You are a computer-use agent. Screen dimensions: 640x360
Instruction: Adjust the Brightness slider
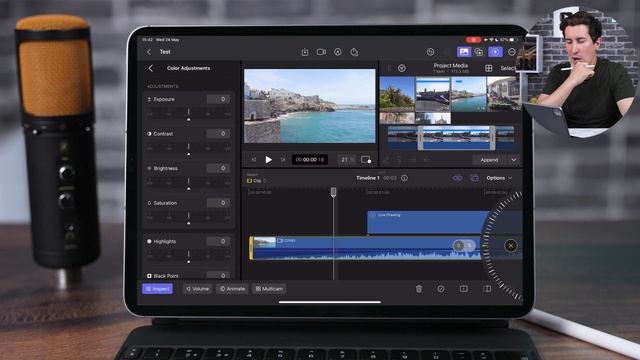tap(189, 183)
